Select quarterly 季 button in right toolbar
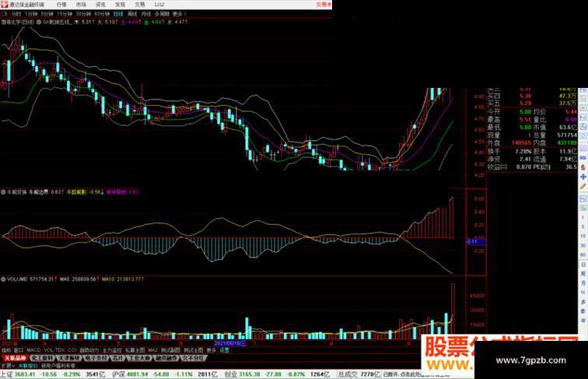Image resolution: width=588 pixels, height=379 pixels. (x=583, y=311)
